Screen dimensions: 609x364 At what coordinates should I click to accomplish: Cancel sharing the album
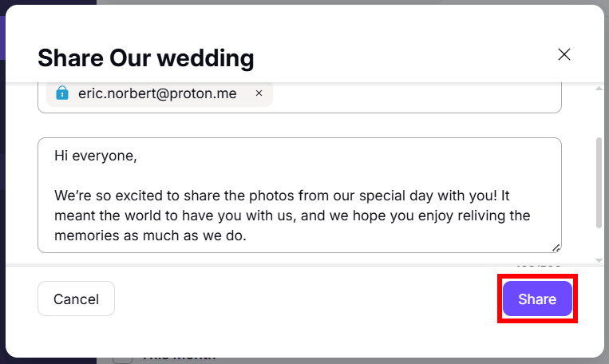[x=76, y=299]
